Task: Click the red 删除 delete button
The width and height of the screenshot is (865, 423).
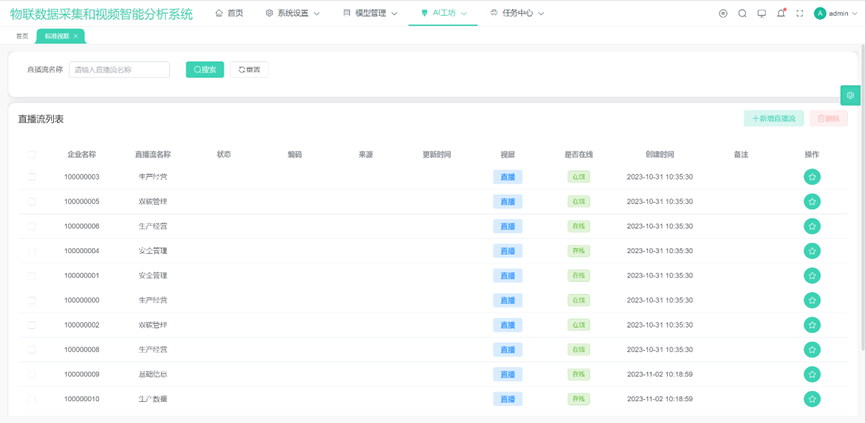Action: tap(829, 118)
